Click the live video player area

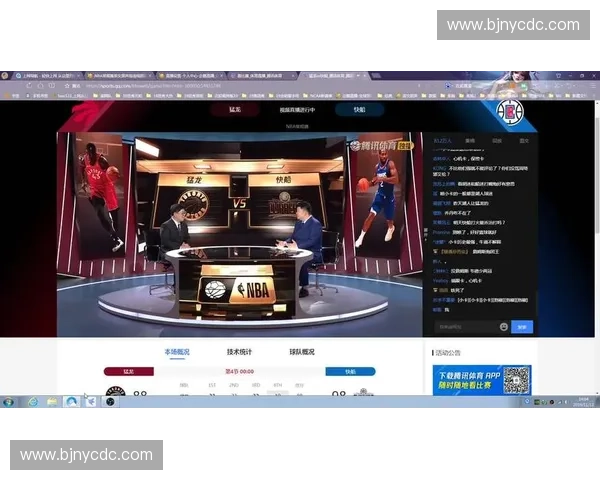240,230
